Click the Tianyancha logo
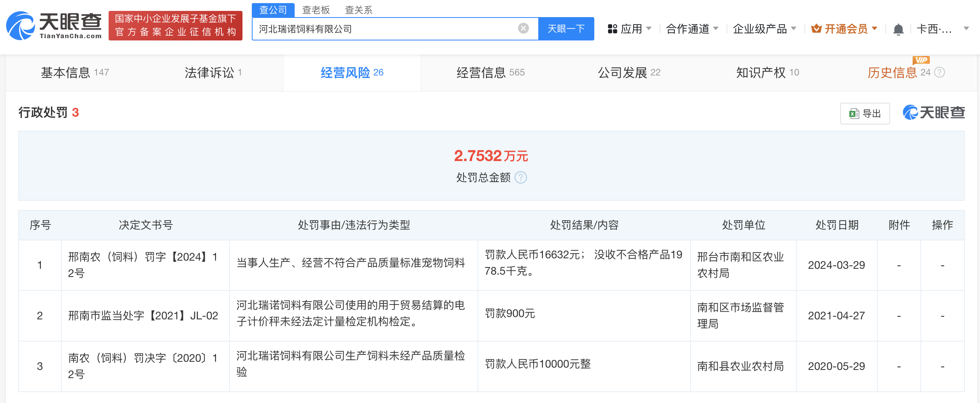This screenshot has width=980, height=403. (x=54, y=25)
